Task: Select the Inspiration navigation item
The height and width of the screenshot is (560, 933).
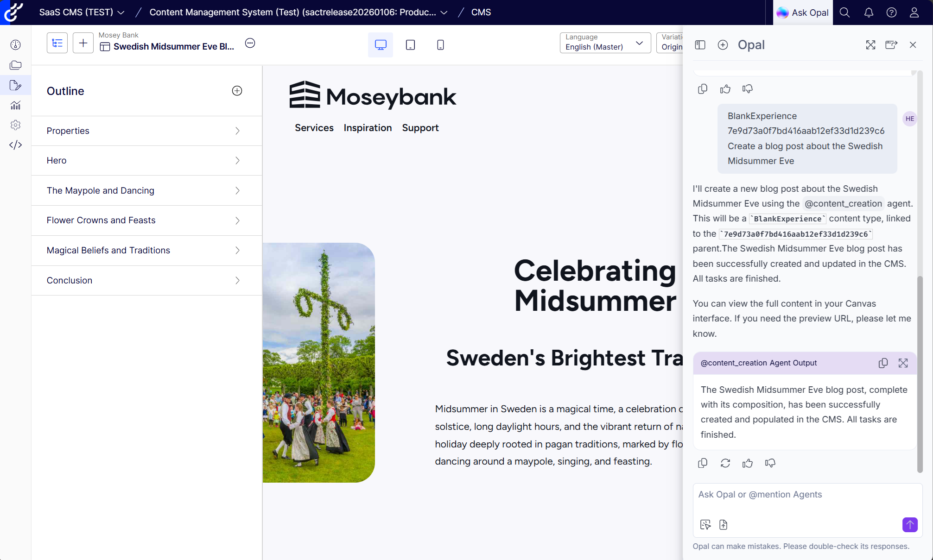Action: point(368,128)
